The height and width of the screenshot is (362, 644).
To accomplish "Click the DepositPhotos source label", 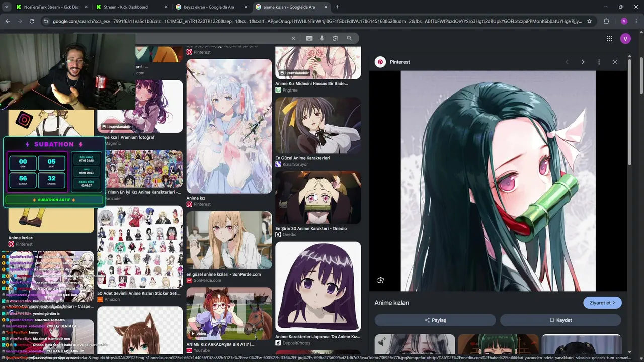I will (297, 343).
